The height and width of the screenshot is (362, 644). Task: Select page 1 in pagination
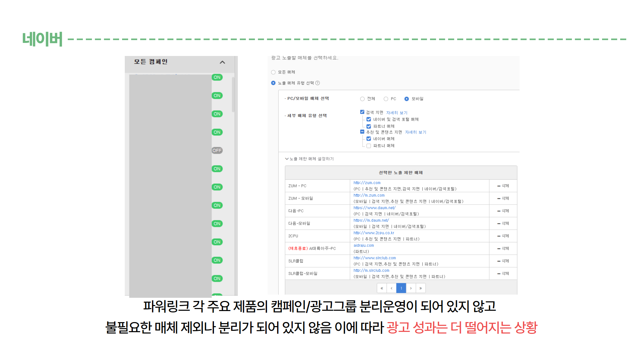pyautogui.click(x=401, y=288)
